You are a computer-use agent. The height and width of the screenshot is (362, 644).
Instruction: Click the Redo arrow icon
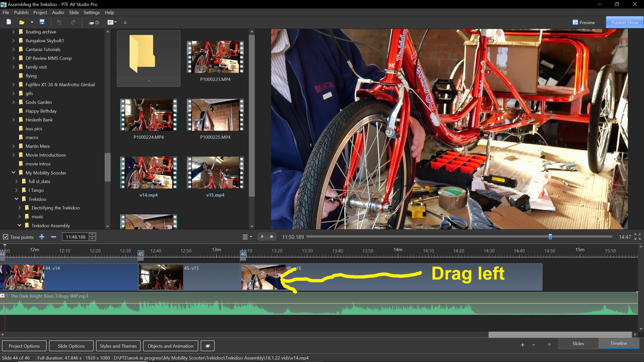[x=73, y=22]
